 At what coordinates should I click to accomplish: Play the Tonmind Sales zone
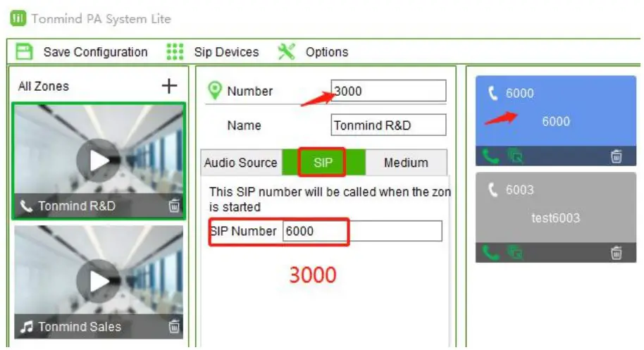point(99,281)
